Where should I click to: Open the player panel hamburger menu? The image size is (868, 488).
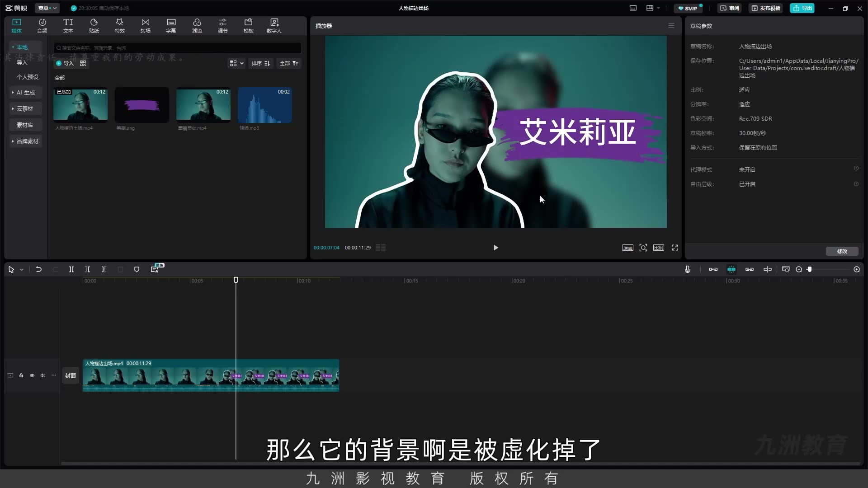[671, 26]
